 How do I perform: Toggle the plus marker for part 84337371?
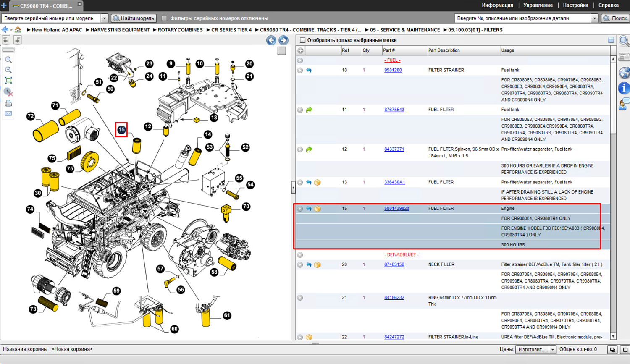tap(300, 149)
